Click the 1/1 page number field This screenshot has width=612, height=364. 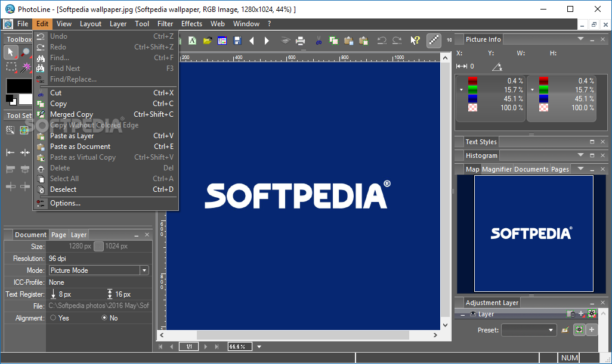click(189, 347)
